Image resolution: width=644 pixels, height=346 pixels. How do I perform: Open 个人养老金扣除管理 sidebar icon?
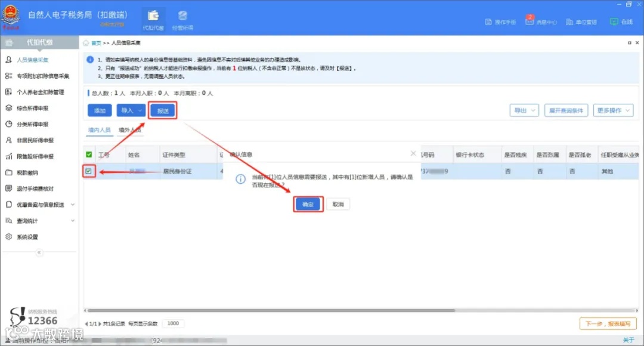(x=8, y=92)
